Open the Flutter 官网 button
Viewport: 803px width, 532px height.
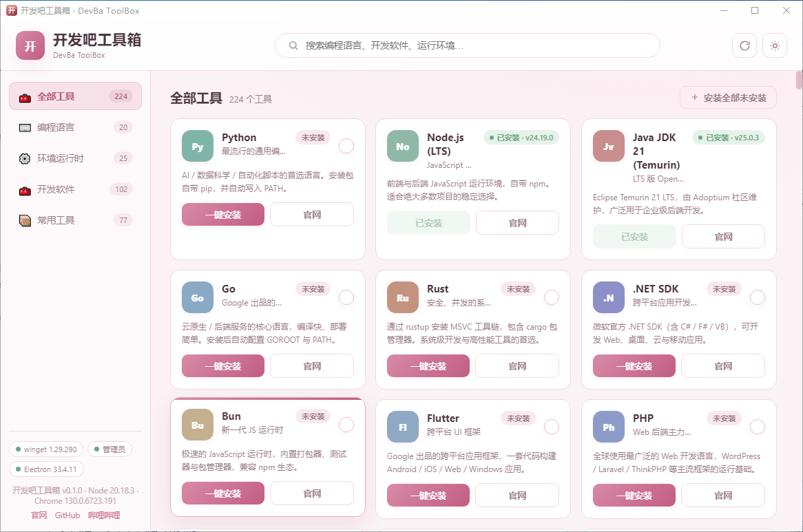[x=517, y=496]
